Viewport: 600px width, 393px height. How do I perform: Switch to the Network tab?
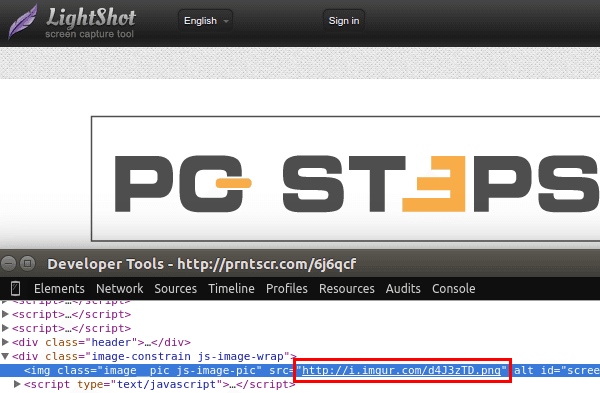click(x=119, y=289)
